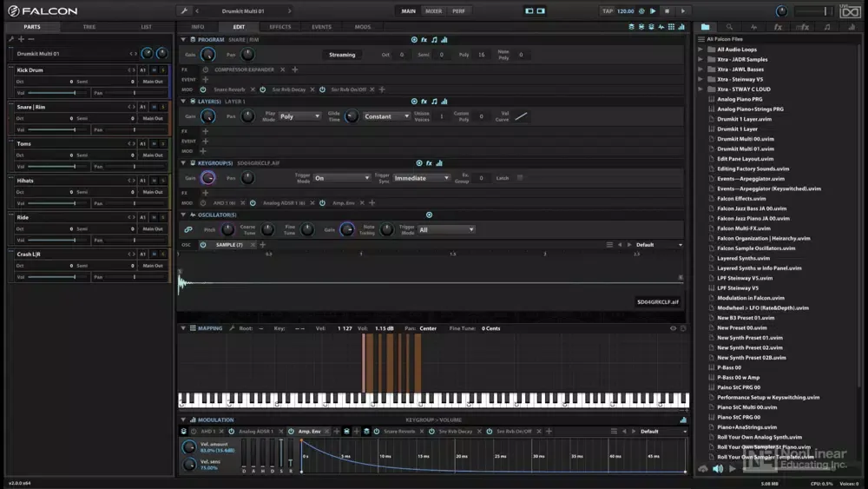
Task: Mute the Toms part
Action: (x=154, y=143)
